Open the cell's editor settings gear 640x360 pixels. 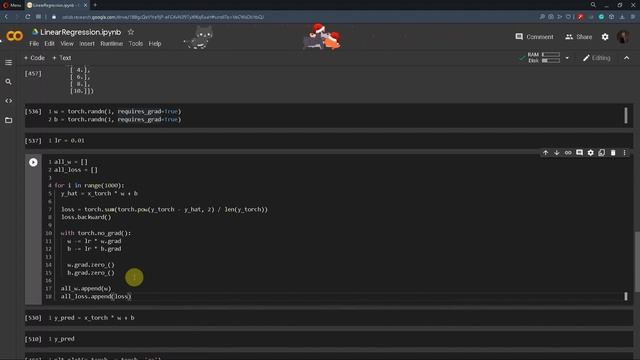(591, 153)
